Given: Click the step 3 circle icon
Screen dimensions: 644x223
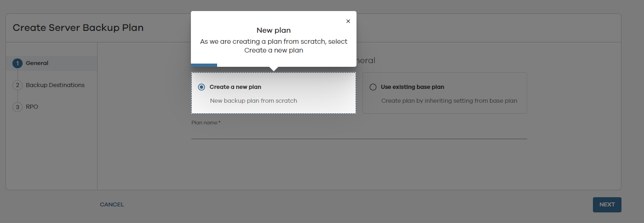Looking at the screenshot, I should pos(17,107).
